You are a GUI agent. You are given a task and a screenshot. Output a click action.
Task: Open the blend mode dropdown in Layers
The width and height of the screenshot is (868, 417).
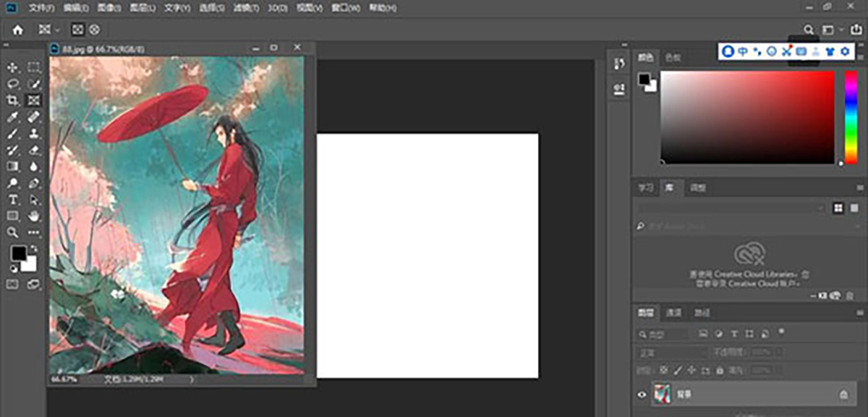[x=671, y=353]
